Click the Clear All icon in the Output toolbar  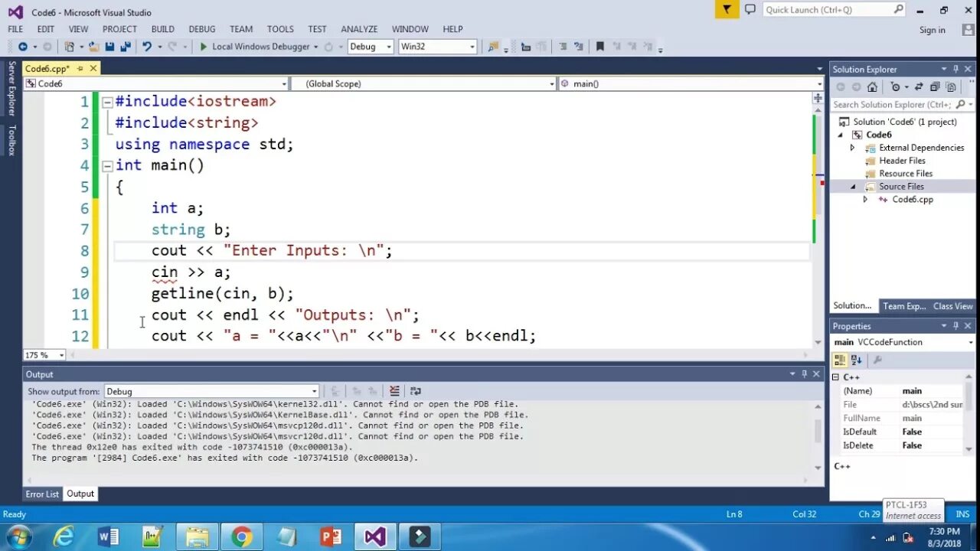(x=394, y=391)
